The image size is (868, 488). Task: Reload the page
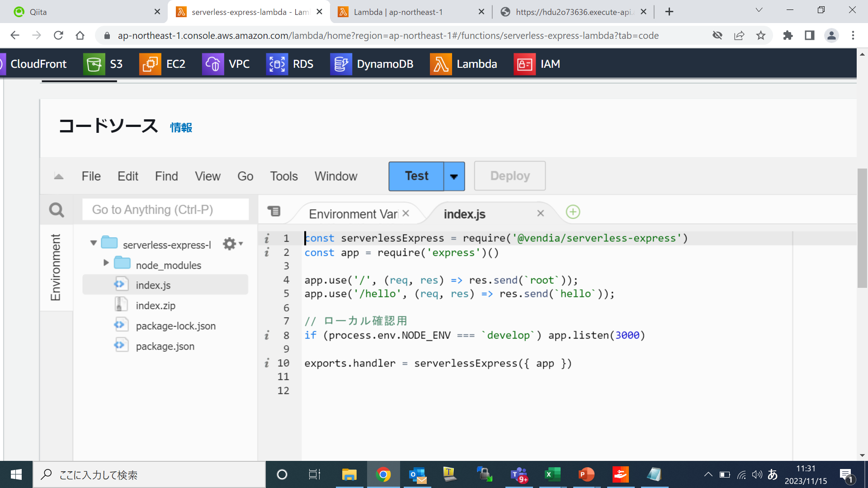pos(58,35)
